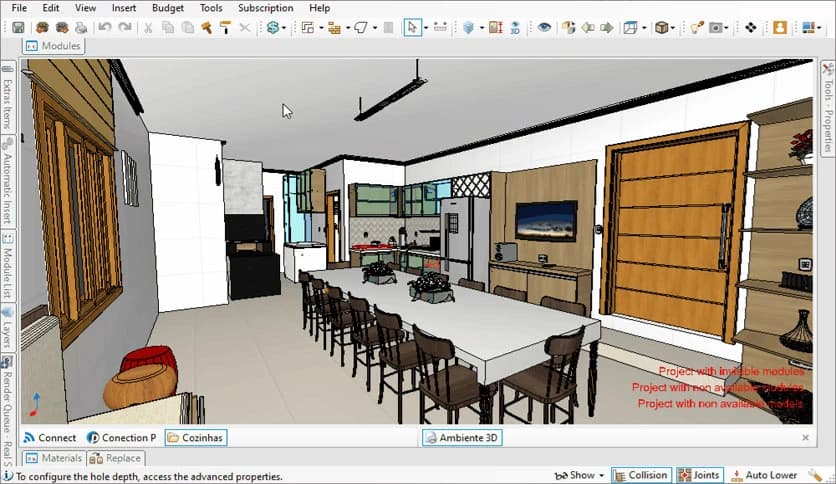
Task: Click the orange user profile icon
Action: pyautogui.click(x=780, y=28)
